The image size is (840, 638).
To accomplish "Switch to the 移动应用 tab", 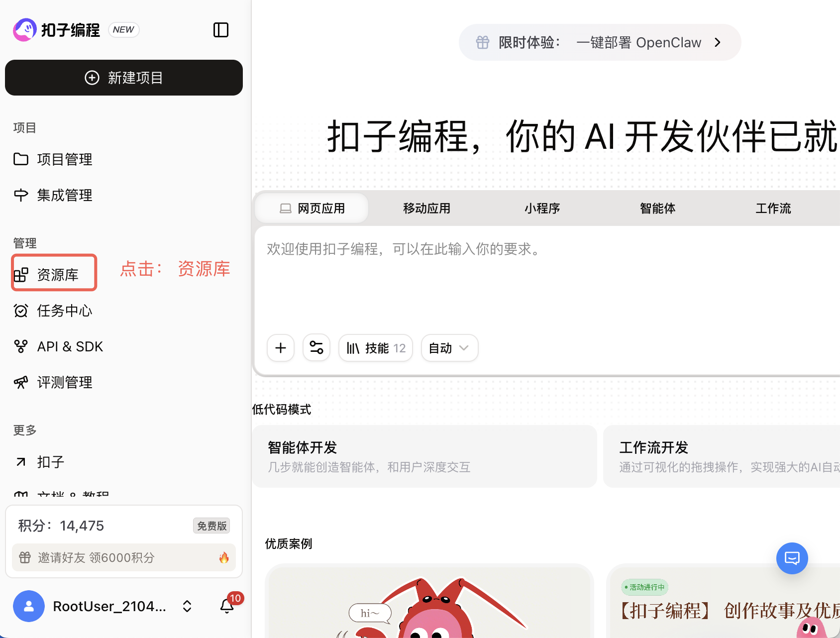I will pyautogui.click(x=426, y=208).
